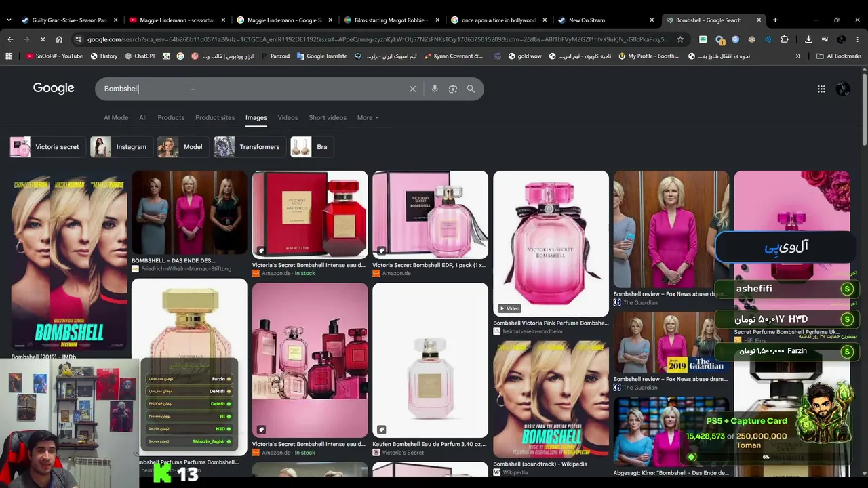Open the Fox News abuse review top image
Image resolution: width=868 pixels, height=488 pixels.
pyautogui.click(x=671, y=230)
